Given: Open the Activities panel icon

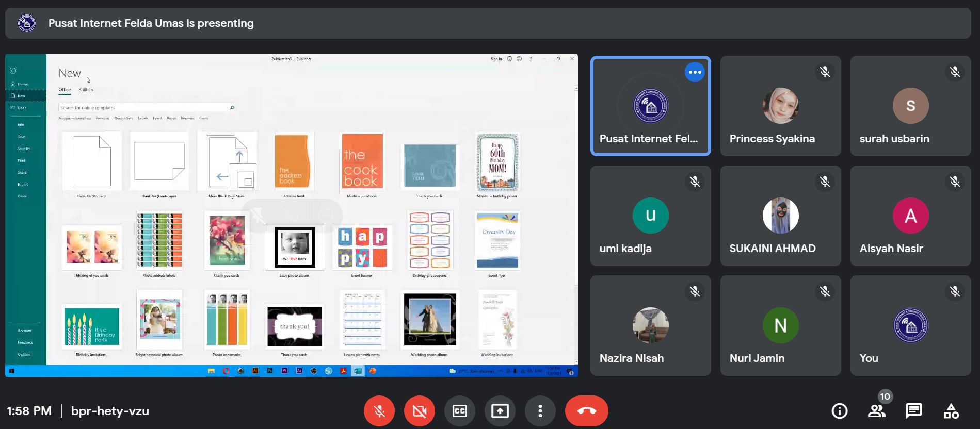Looking at the screenshot, I should point(951,411).
